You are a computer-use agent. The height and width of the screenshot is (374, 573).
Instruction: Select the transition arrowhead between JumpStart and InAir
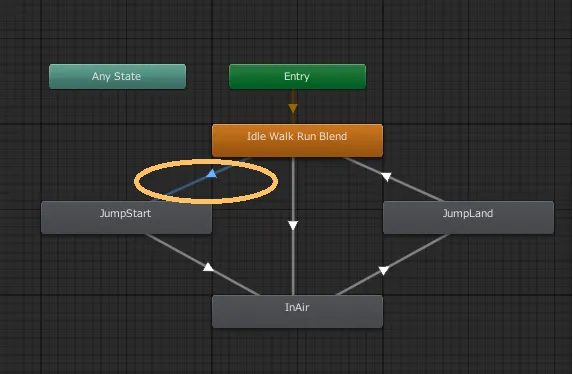[208, 267]
